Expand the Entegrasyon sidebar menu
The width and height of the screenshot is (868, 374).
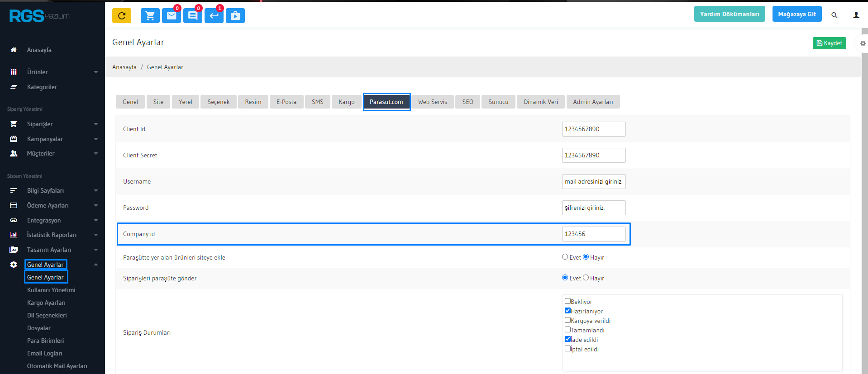point(54,220)
